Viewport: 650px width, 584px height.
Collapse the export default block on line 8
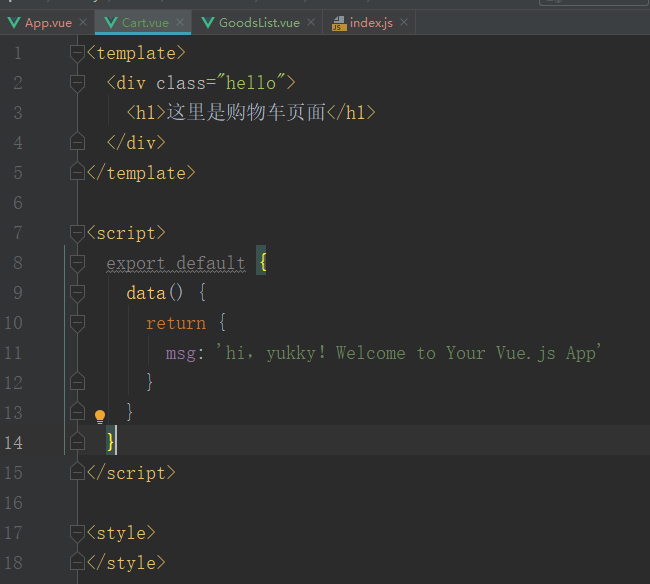tap(77, 263)
